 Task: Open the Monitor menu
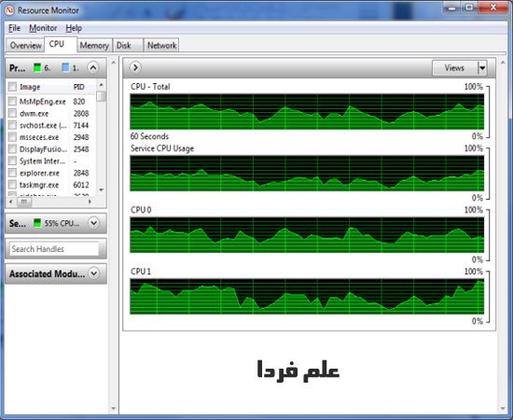43,28
